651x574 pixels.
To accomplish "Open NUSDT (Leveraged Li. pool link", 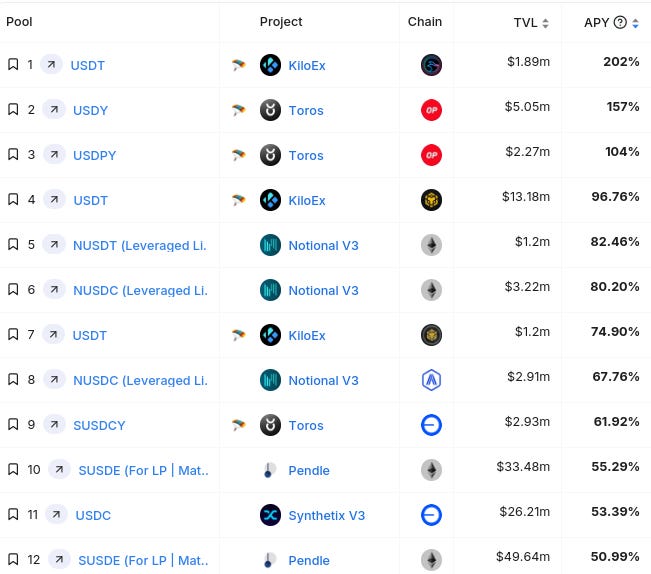I will 140,246.
